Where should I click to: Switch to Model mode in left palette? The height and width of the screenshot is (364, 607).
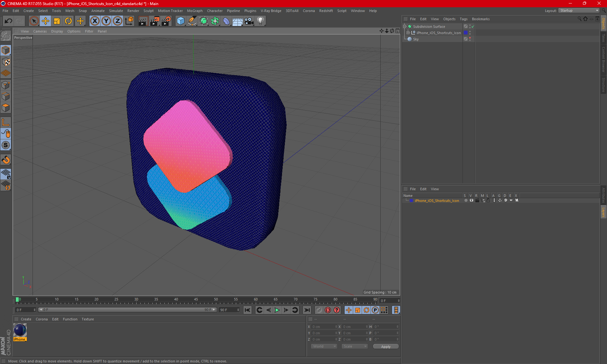pyautogui.click(x=6, y=50)
